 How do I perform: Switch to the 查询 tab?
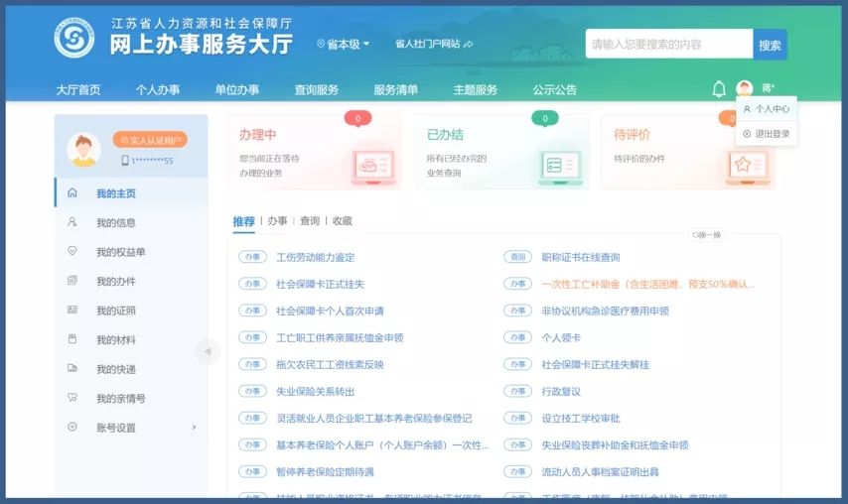[310, 221]
